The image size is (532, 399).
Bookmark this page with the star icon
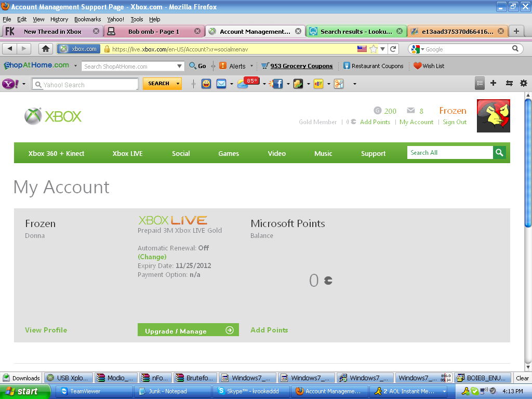pyautogui.click(x=373, y=49)
